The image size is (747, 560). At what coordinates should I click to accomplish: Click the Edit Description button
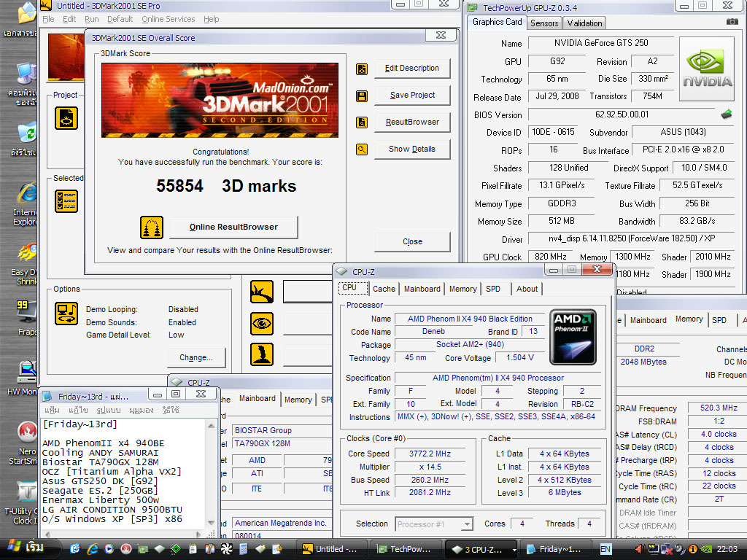tap(412, 68)
